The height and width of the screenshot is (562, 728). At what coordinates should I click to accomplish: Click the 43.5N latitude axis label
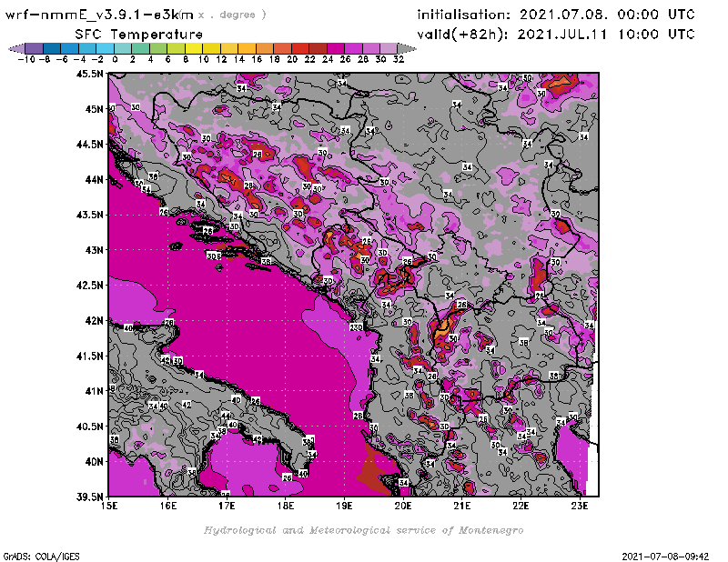coord(89,215)
